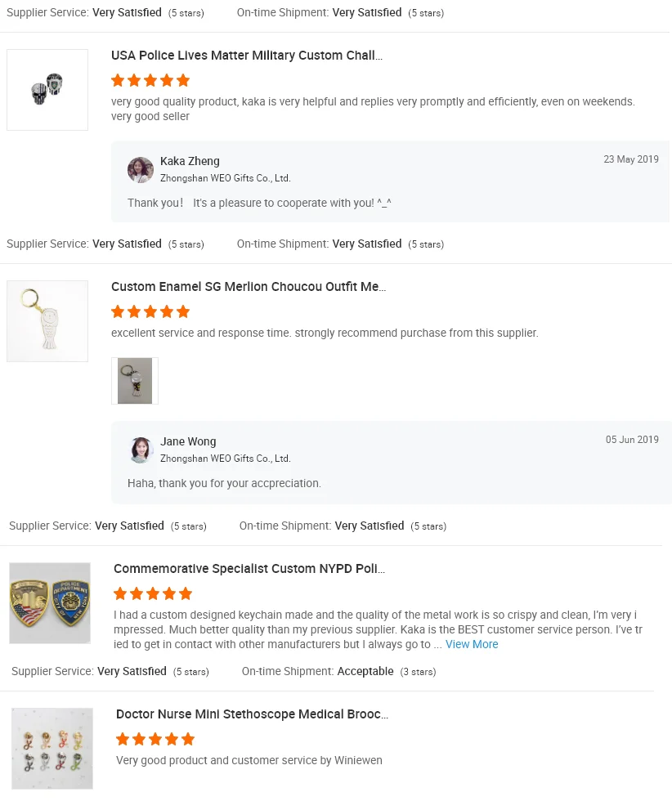Open Custom Enamel SG Merlion product title
Screen dimensions: 672x801
[249, 287]
